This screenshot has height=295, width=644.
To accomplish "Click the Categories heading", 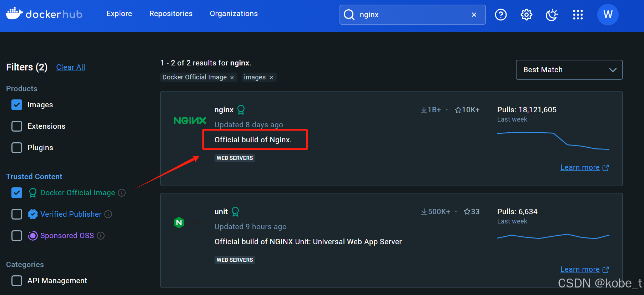I will tap(25, 265).
